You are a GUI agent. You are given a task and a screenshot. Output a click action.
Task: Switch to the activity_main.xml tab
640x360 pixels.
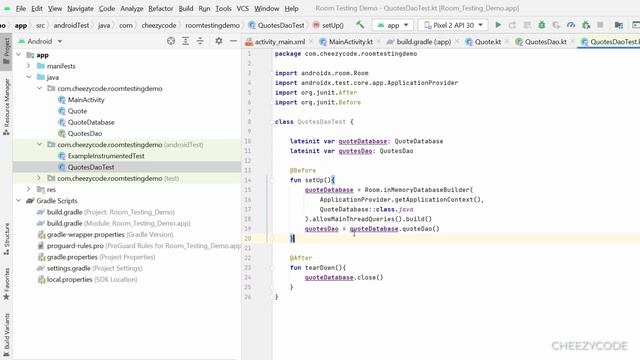280,42
